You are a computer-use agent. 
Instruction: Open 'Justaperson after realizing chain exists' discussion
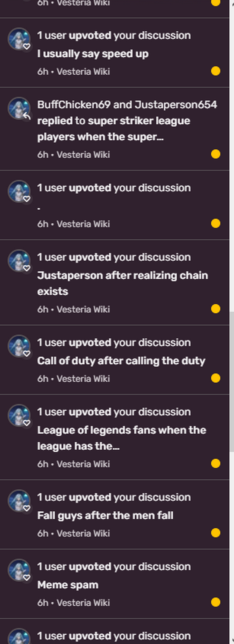(122, 283)
